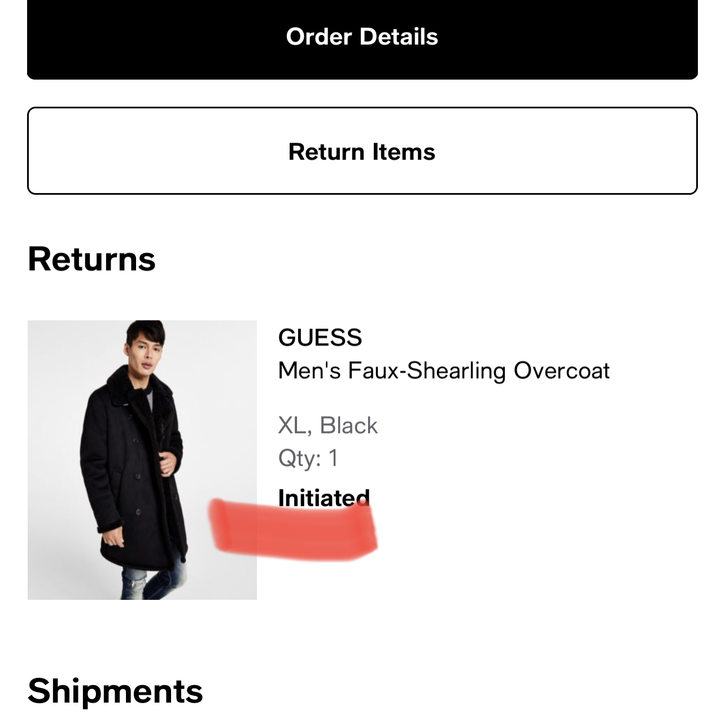This screenshot has height=728, width=725.
Task: Tap the Qty label in item details
Action: [x=298, y=458]
